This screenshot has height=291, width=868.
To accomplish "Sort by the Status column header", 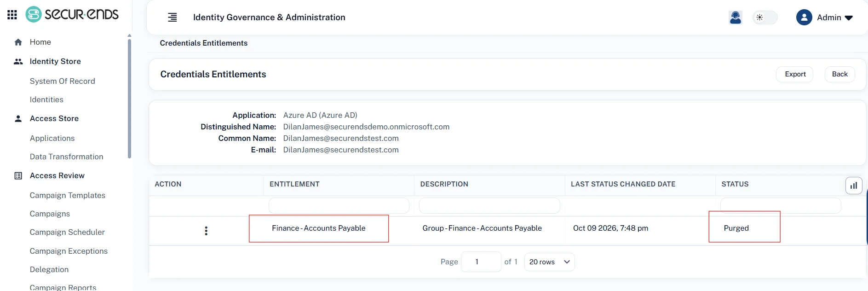I will coord(735,184).
